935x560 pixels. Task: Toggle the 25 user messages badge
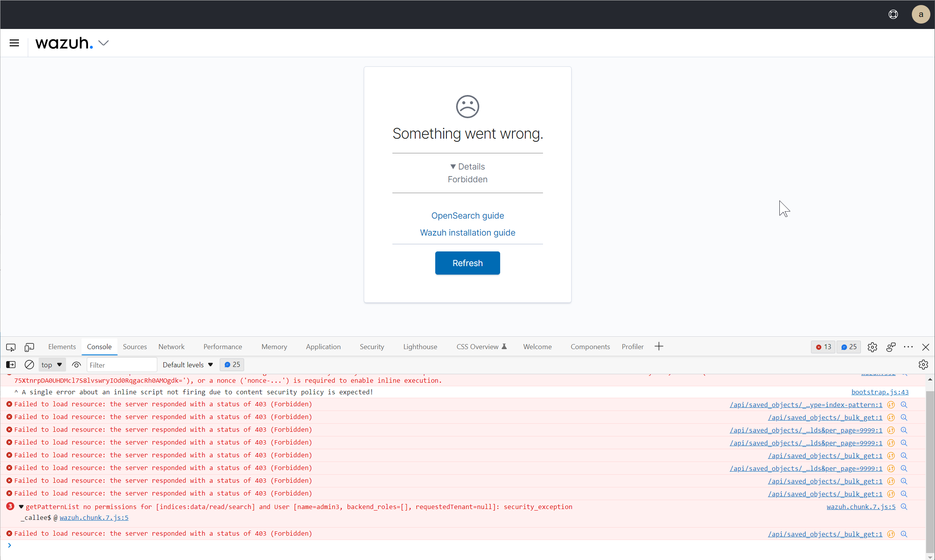(848, 347)
